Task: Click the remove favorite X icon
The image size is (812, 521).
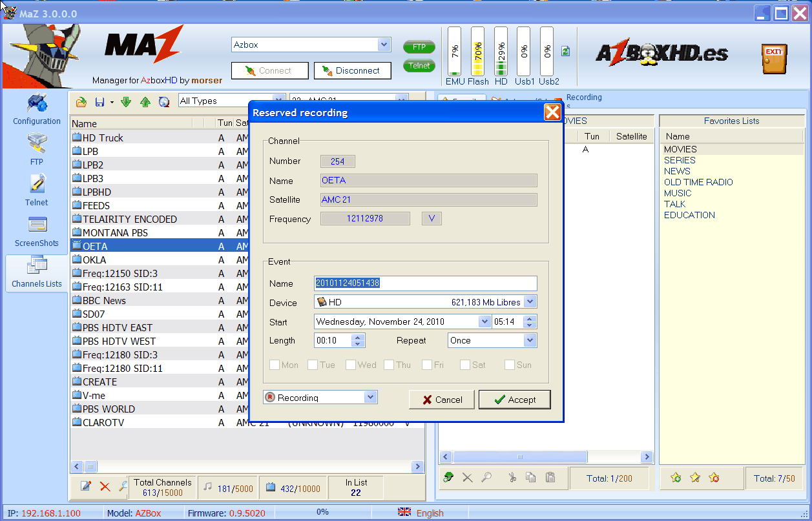Action: (x=467, y=478)
